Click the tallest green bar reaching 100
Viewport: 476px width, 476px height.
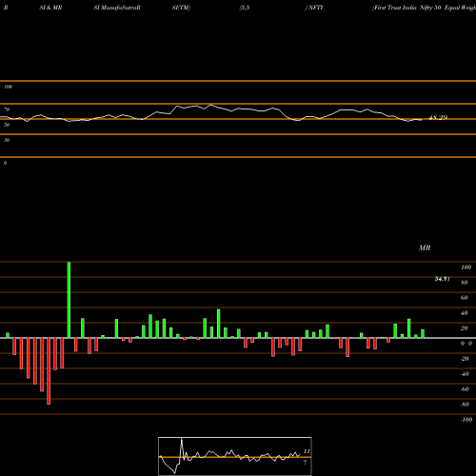69,300
